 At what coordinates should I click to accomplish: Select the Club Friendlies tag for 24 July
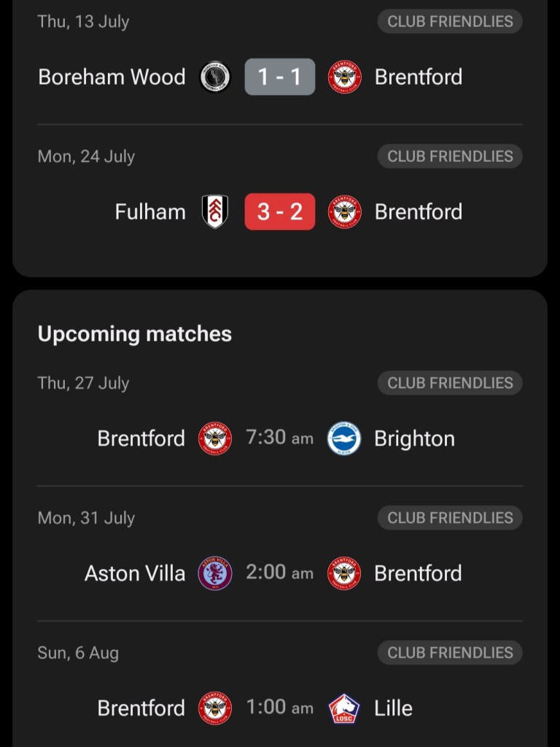pyautogui.click(x=450, y=156)
